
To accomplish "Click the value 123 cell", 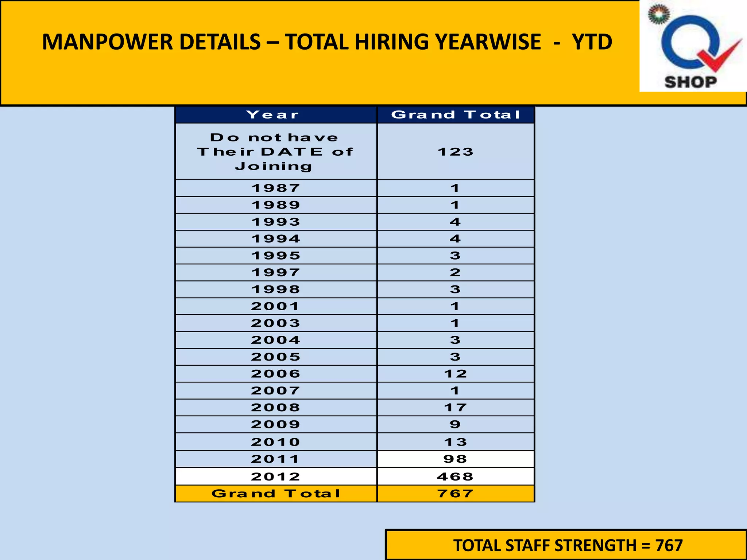I will [456, 152].
